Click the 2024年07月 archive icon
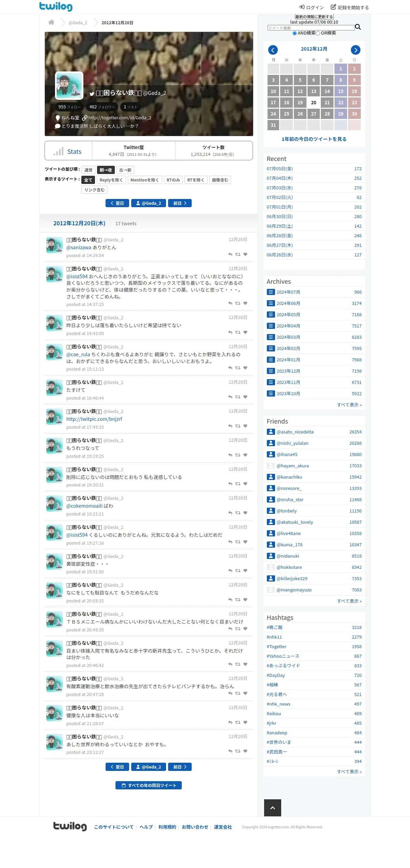410x868 pixels. (x=271, y=292)
